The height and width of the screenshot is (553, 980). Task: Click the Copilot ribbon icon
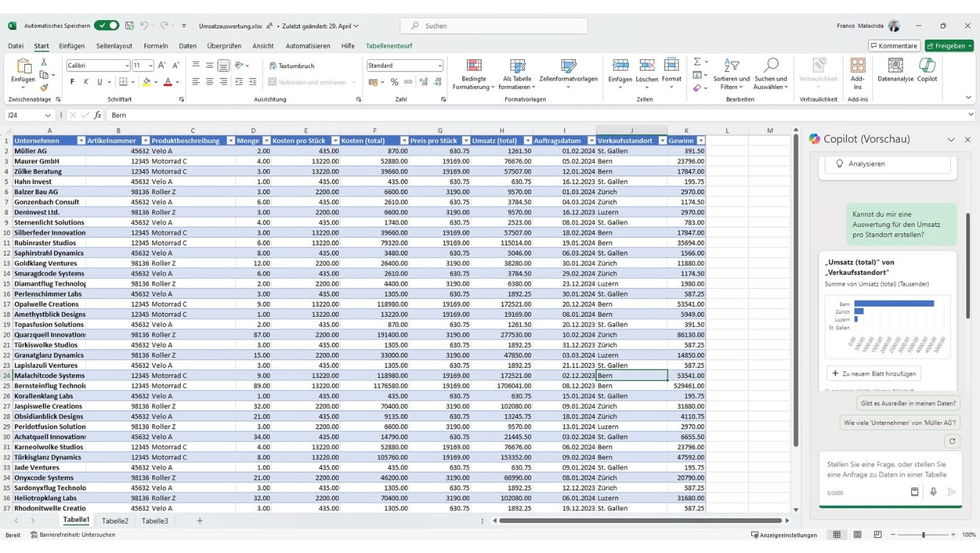(927, 70)
